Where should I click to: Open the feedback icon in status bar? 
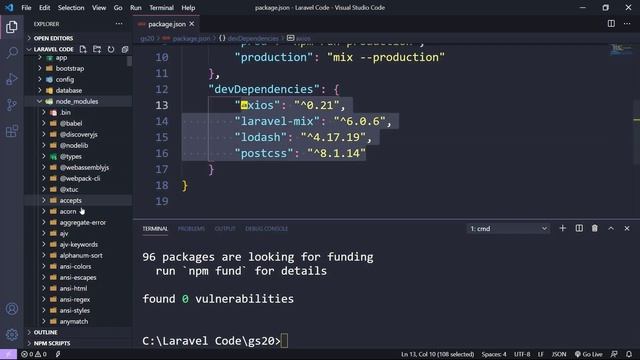tap(614, 354)
